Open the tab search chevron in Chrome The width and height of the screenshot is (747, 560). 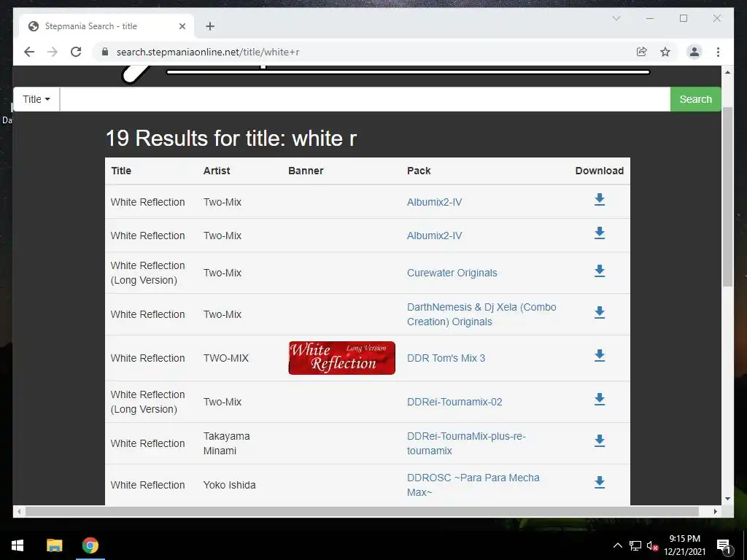pos(616,18)
